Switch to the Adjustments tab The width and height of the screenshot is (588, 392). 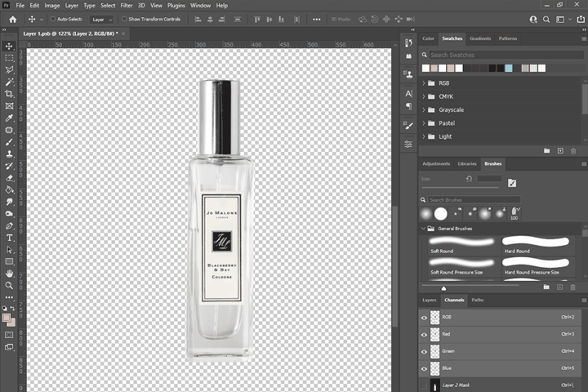coord(436,164)
